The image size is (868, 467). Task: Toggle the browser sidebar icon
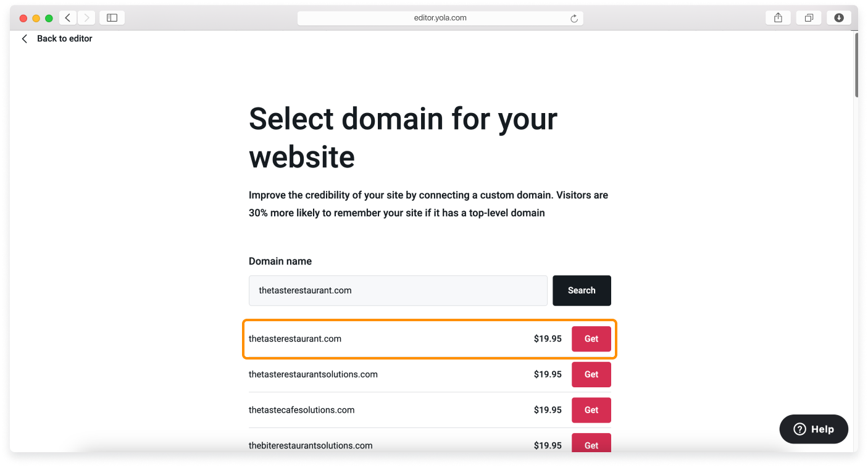tap(112, 17)
